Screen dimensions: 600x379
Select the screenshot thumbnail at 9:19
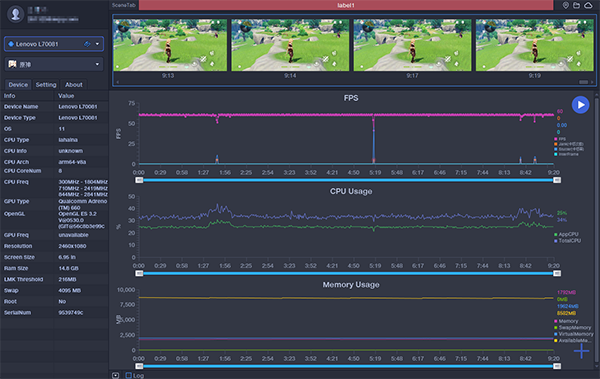(535, 45)
